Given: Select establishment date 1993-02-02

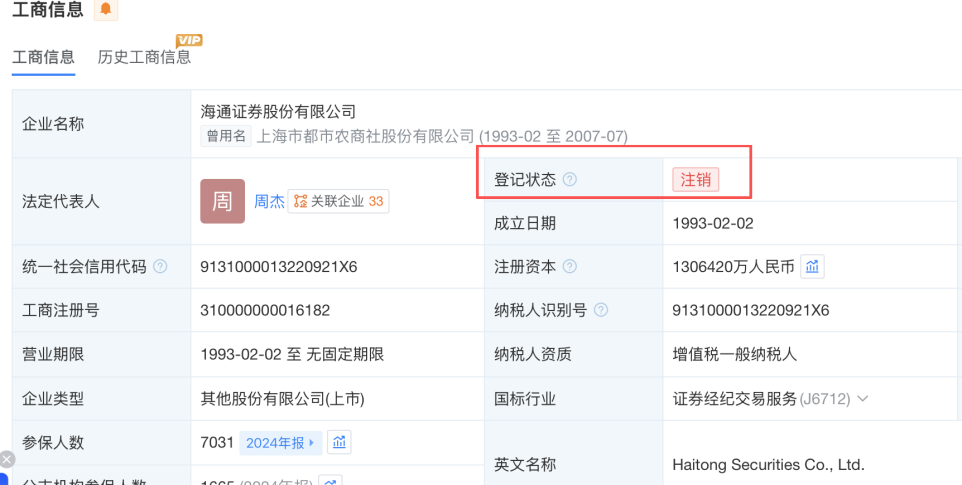Looking at the screenshot, I should pos(713,223).
